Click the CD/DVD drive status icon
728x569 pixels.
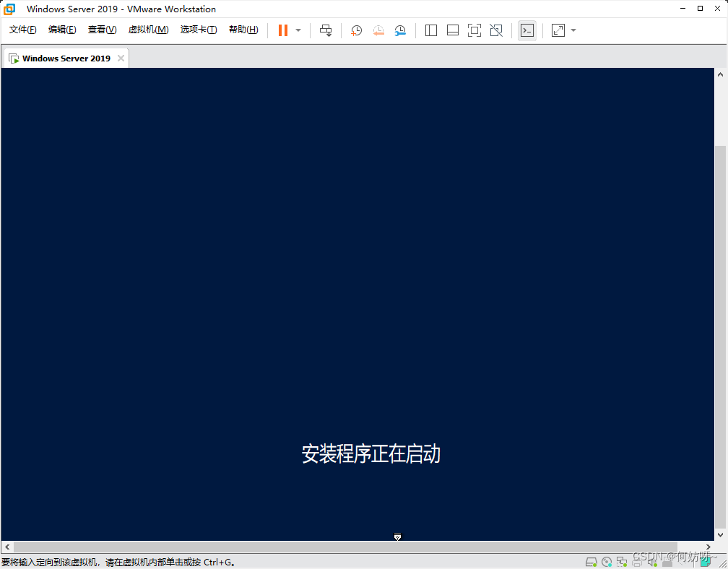[607, 563]
